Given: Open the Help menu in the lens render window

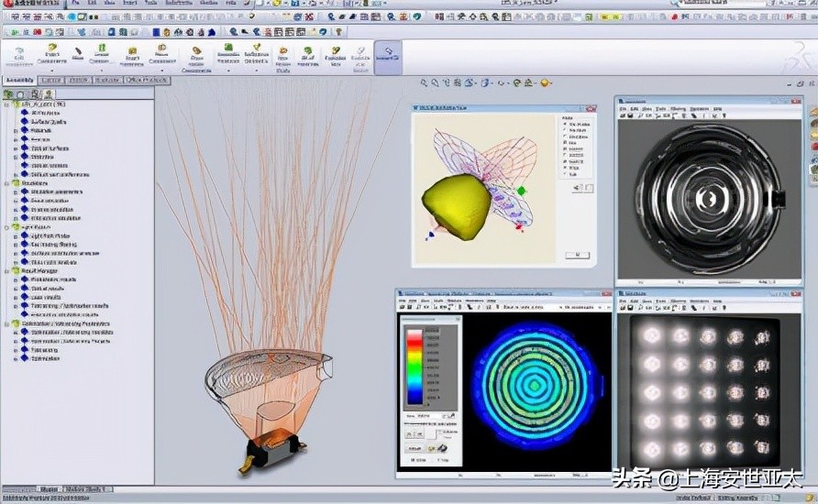Looking at the screenshot, I should 718,108.
